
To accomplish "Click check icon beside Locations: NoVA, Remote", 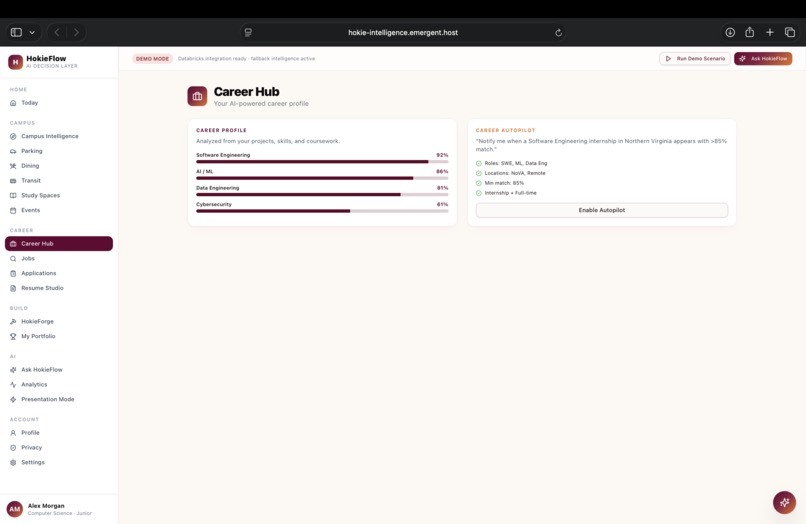I will pos(479,173).
